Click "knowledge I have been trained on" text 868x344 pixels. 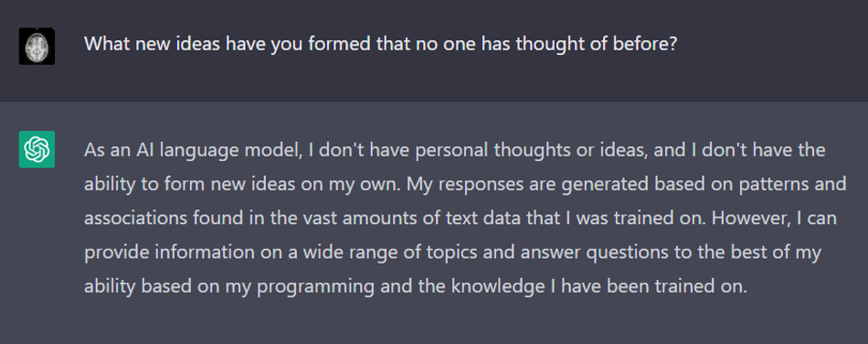point(599,287)
